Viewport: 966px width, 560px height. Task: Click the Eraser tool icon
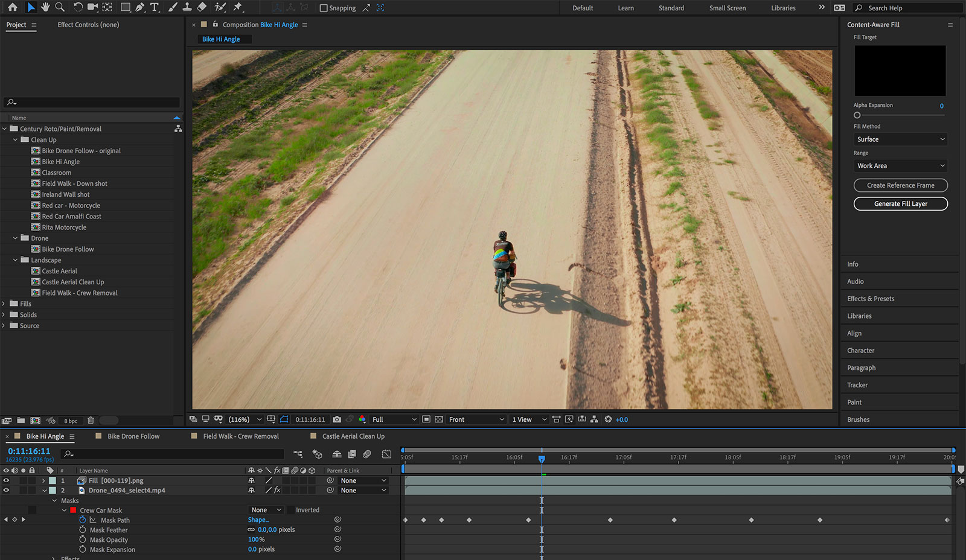click(202, 7)
